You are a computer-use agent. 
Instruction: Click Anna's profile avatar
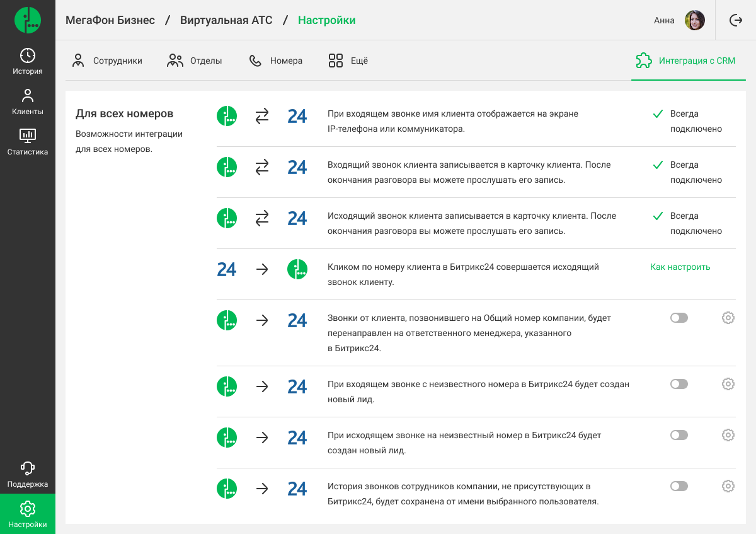[695, 20]
